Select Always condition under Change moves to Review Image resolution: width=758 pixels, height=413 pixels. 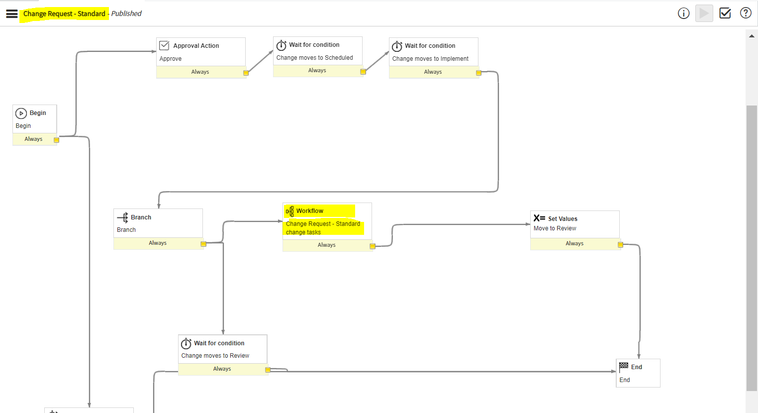(x=222, y=369)
